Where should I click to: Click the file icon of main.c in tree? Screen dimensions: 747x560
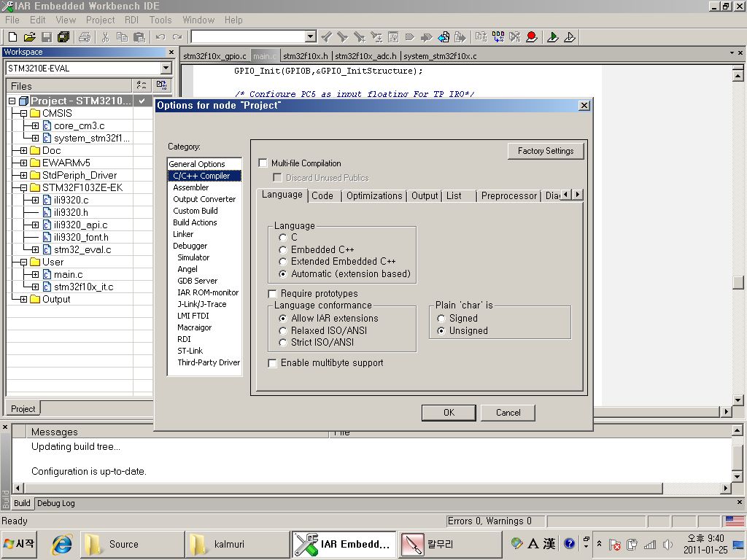click(x=47, y=274)
